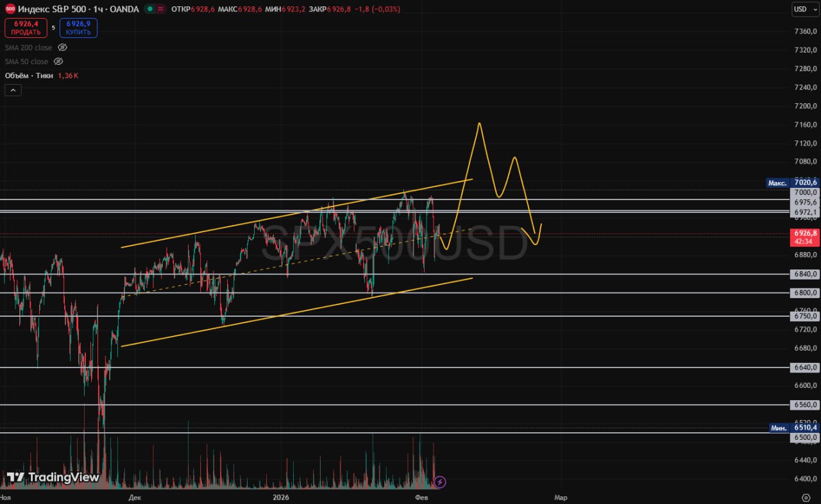Select the SMA 200 close indicator label
Image resolution: width=821 pixels, height=504 pixels.
pos(29,47)
